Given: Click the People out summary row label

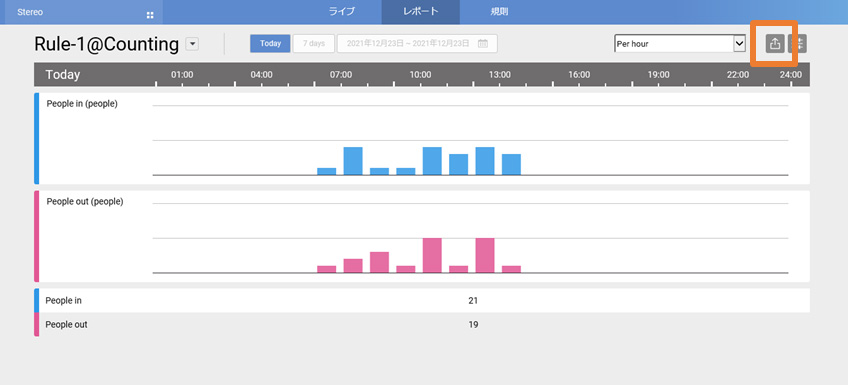Looking at the screenshot, I should point(67,325).
